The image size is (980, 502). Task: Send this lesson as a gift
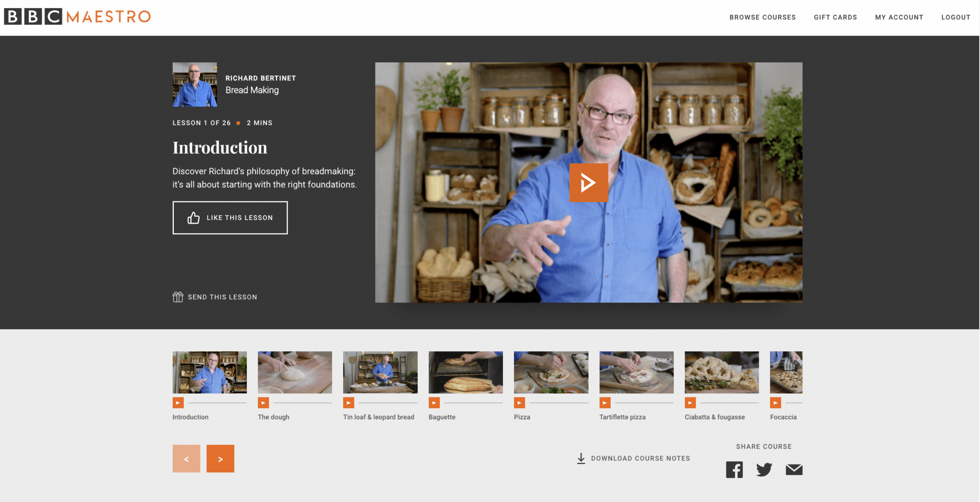(214, 297)
